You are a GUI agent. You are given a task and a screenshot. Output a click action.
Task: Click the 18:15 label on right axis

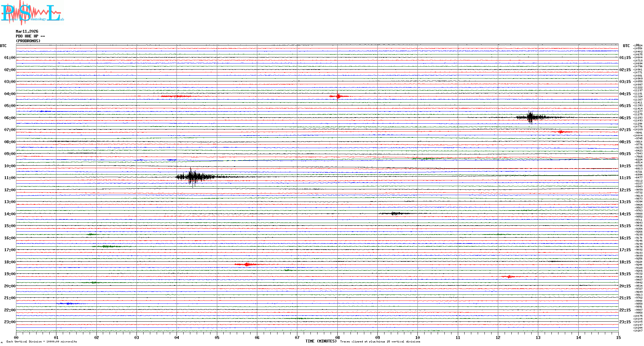point(625,262)
